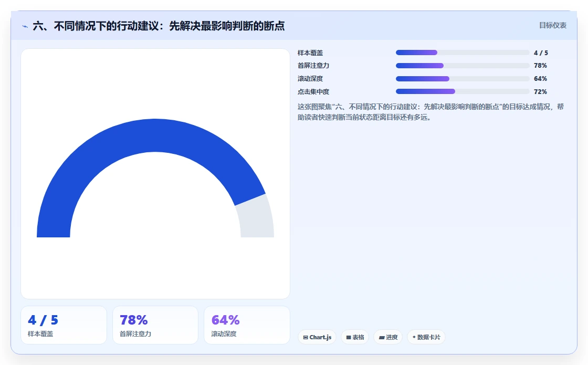Click the 首屏注意力 row label in the list

[313, 66]
